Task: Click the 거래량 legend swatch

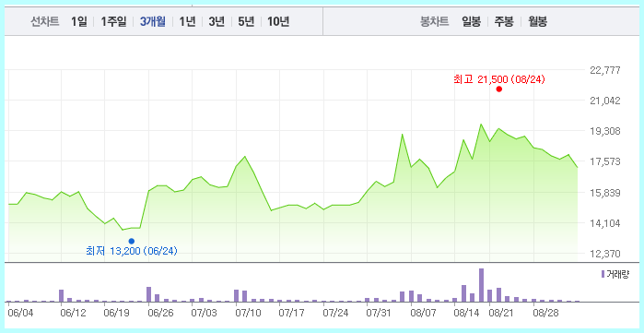Action: (x=603, y=274)
